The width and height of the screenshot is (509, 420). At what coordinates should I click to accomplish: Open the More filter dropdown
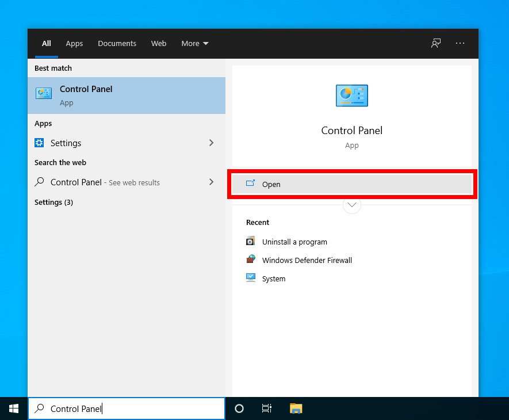pos(195,44)
